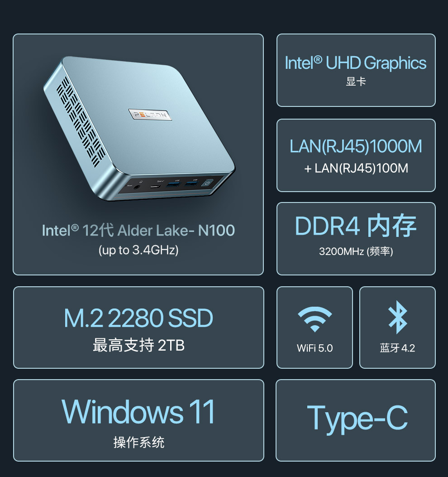Click the side ventilation grille of the PC
The height and width of the screenshot is (477, 448).
tap(81, 122)
